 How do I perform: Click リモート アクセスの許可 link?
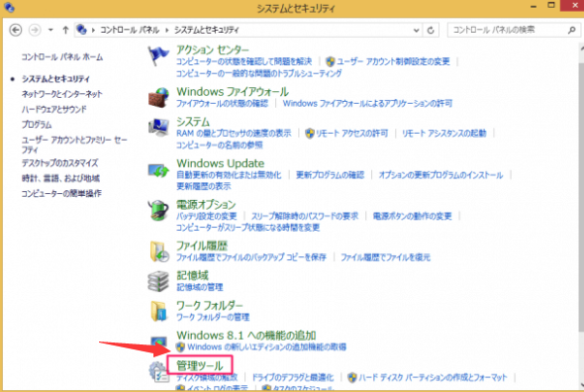pos(352,133)
